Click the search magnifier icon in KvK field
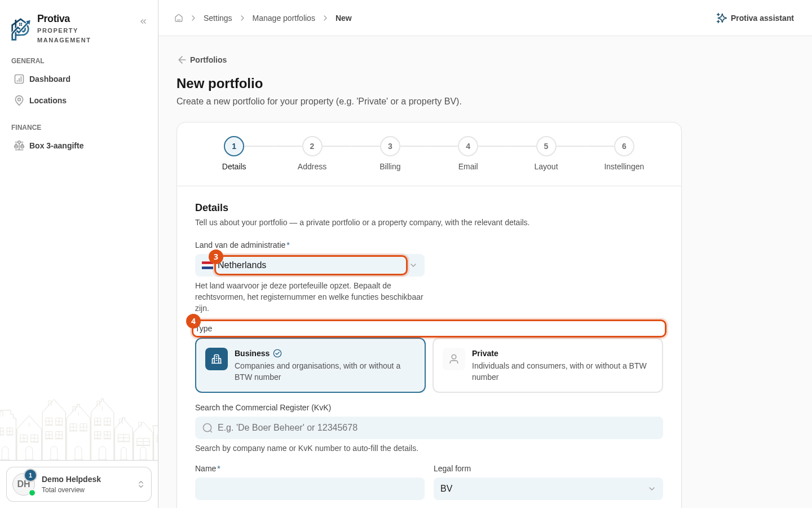Image resolution: width=812 pixels, height=508 pixels. point(208,428)
